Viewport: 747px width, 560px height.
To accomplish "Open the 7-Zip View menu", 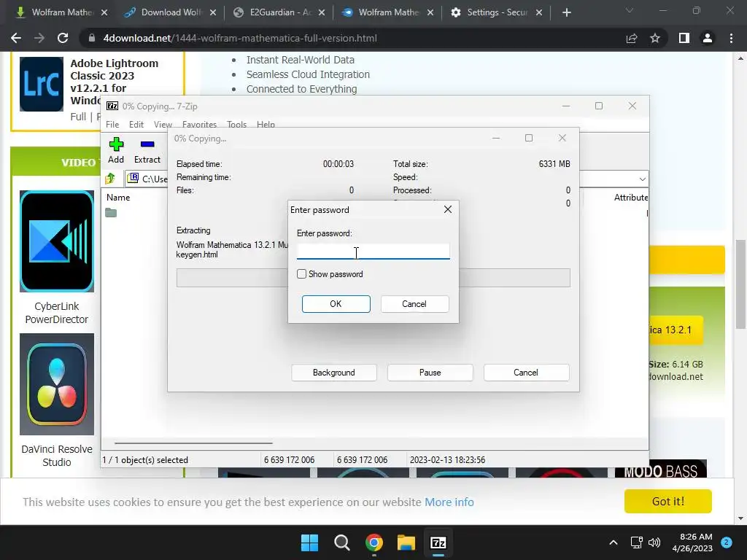I will pyautogui.click(x=163, y=124).
